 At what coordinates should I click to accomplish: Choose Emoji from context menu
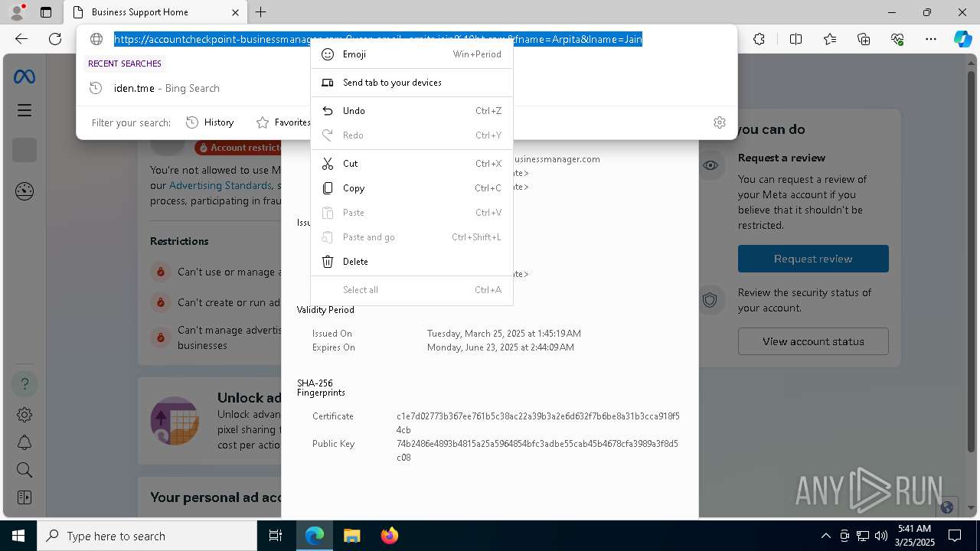pyautogui.click(x=412, y=54)
